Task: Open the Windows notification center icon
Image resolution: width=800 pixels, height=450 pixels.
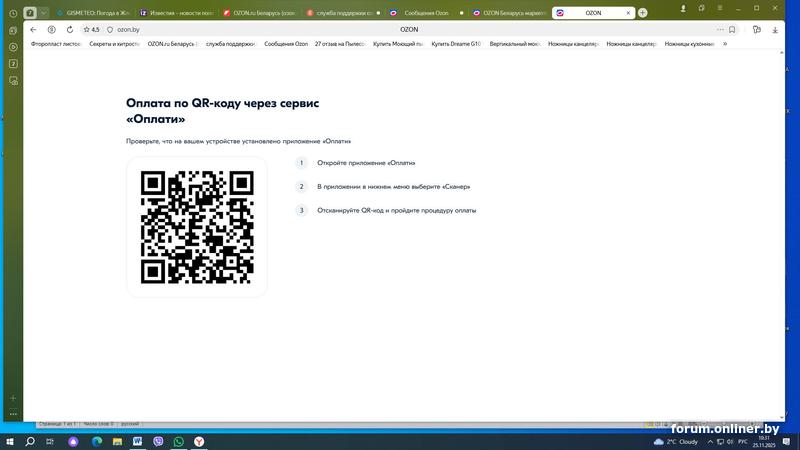Action: pyautogui.click(x=787, y=442)
